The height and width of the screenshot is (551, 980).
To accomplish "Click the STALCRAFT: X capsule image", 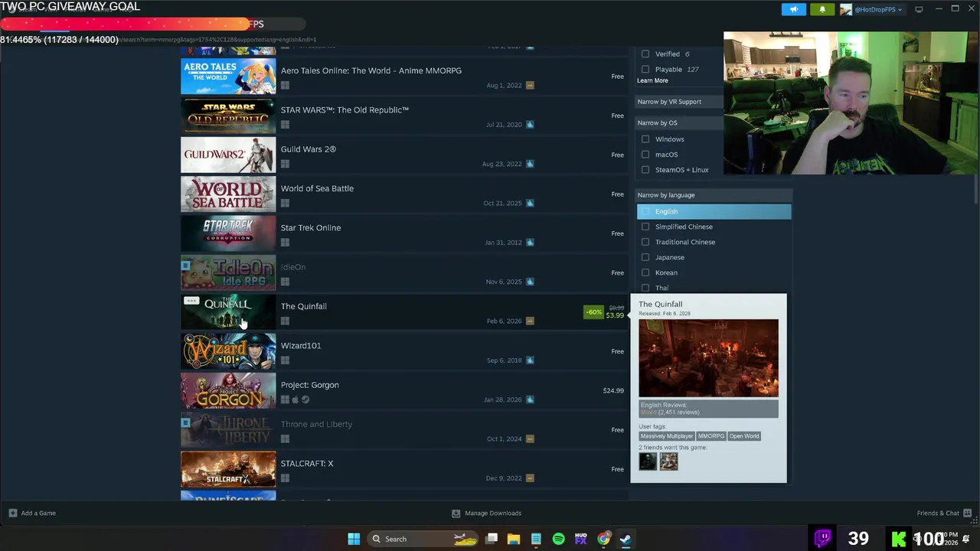I will [x=228, y=469].
